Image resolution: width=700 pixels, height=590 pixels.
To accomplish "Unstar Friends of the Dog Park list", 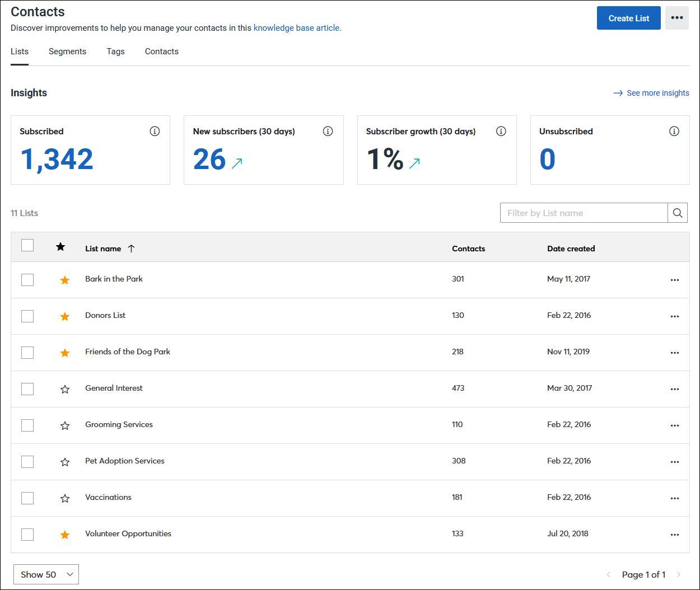I will tap(65, 353).
